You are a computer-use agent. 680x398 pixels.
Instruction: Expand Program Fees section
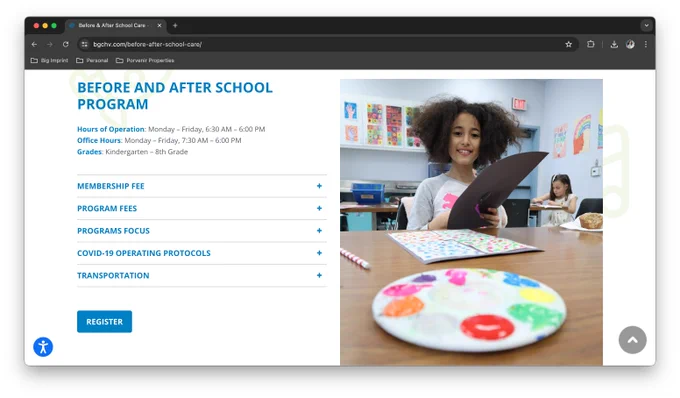point(202,209)
